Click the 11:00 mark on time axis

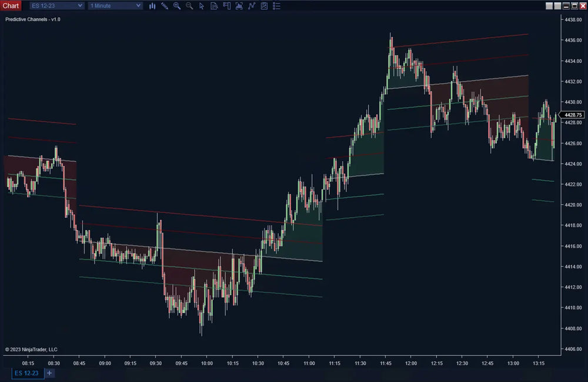[309, 364]
